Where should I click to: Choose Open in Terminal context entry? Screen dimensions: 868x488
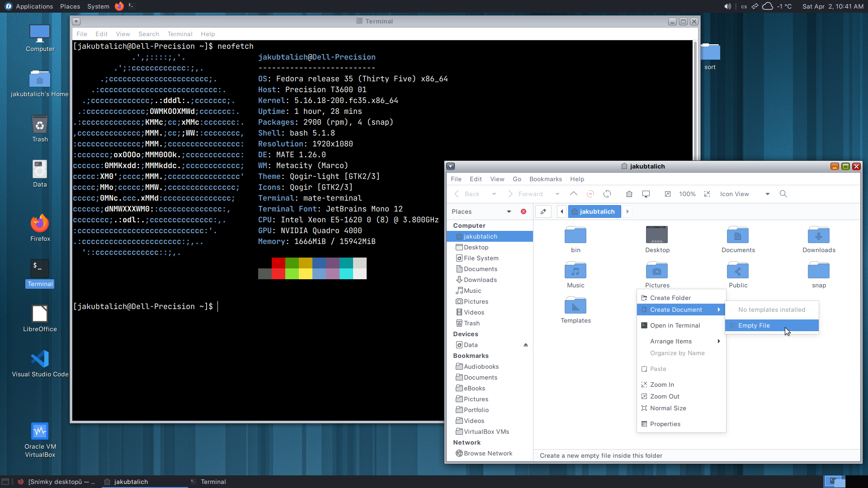681,325
